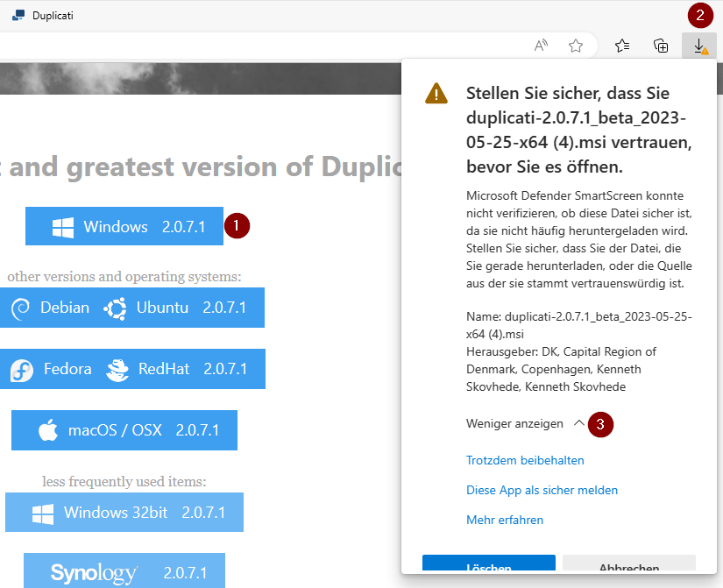Click the 'Microsoft Defender SmartScreen konnte' description line
Screen dimensions: 723x588
[575, 195]
